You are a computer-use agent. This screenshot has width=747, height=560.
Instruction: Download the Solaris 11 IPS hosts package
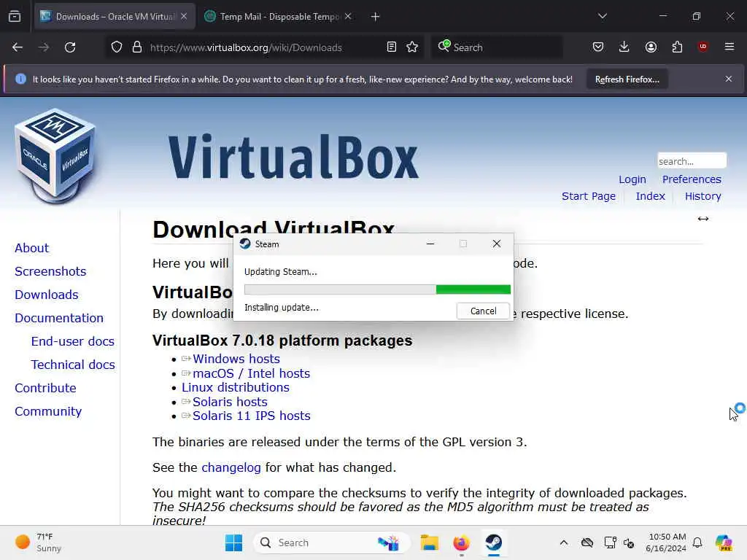(x=252, y=416)
